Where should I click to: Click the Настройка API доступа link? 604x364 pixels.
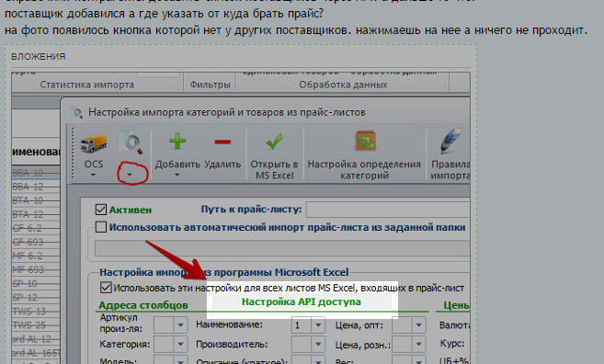coord(302,301)
